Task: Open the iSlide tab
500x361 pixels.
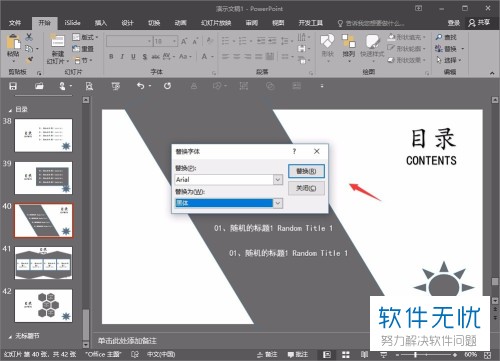Action: pos(72,23)
